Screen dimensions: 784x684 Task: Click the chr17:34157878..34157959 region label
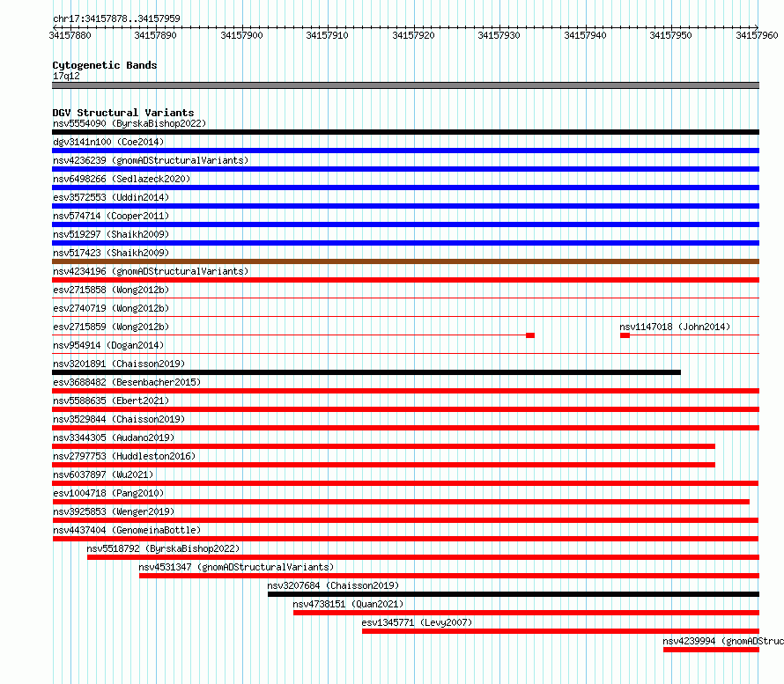click(x=116, y=18)
